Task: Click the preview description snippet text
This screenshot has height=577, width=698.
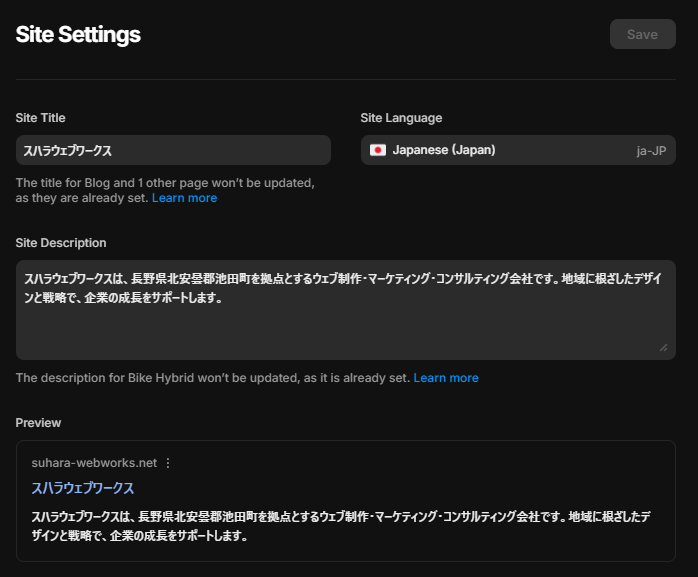Action: [x=340, y=526]
